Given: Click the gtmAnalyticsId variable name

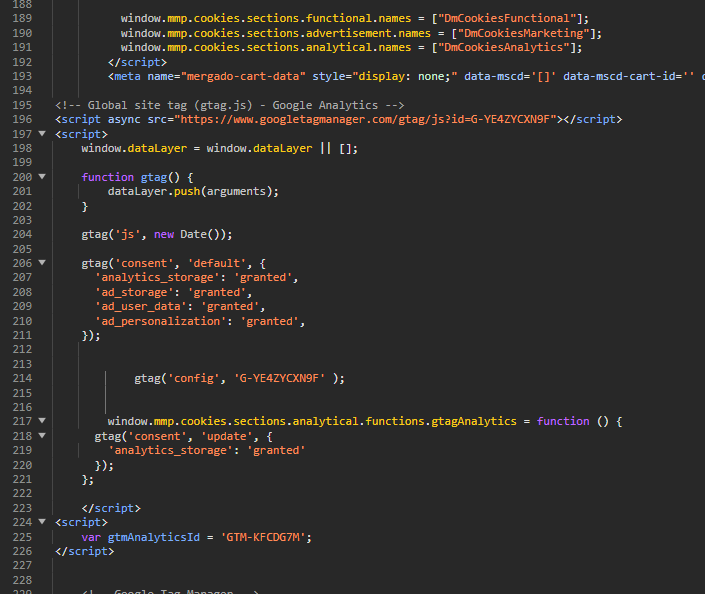Looking at the screenshot, I should tap(153, 537).
